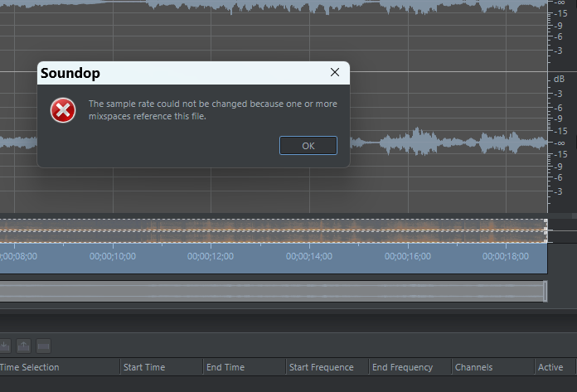
Task: Click the grey waveform overview scrollbar
Action: coord(272,291)
